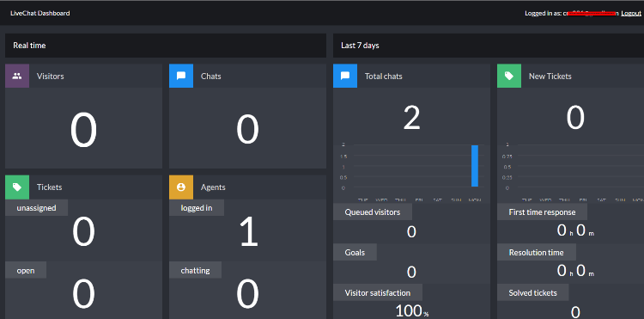The width and height of the screenshot is (644, 319).
Task: Click the LiveChat Dashboard title
Action: coord(39,13)
